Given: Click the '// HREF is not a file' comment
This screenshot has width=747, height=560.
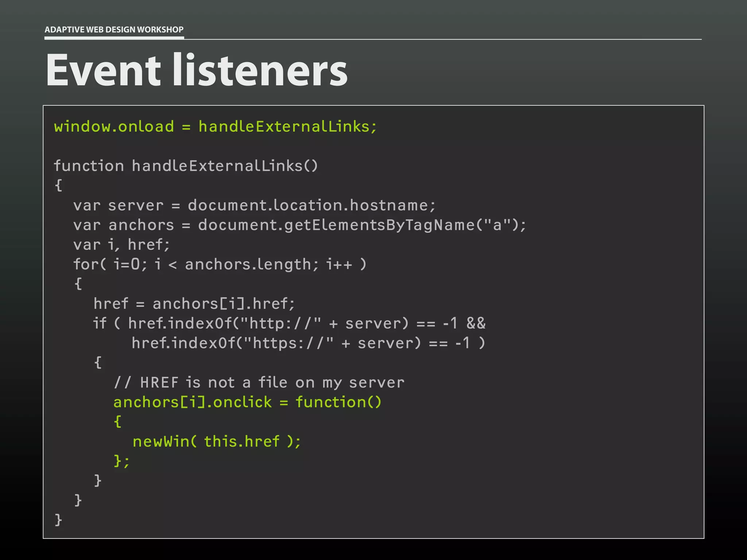Looking at the screenshot, I should 259,382.
